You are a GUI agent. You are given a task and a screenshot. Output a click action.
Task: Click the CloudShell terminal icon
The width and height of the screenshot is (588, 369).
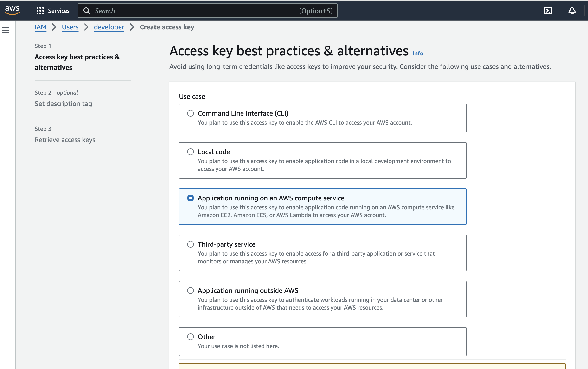(549, 11)
